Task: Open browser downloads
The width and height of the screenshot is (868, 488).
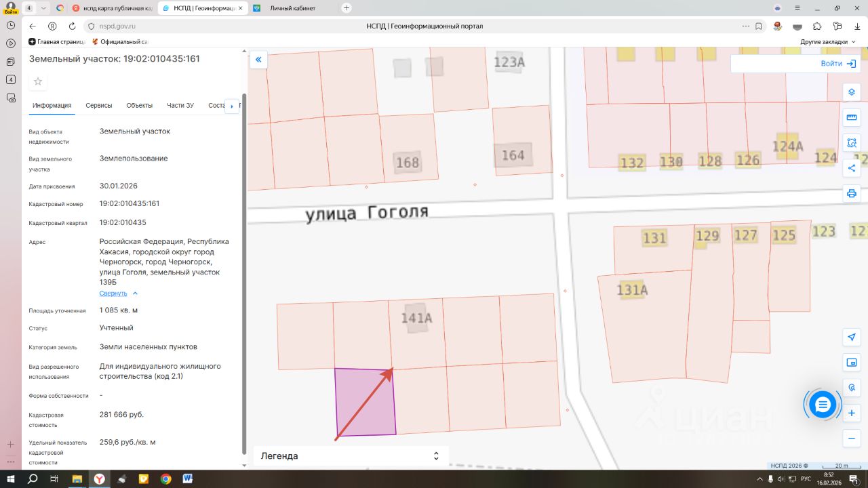Action: [x=857, y=26]
